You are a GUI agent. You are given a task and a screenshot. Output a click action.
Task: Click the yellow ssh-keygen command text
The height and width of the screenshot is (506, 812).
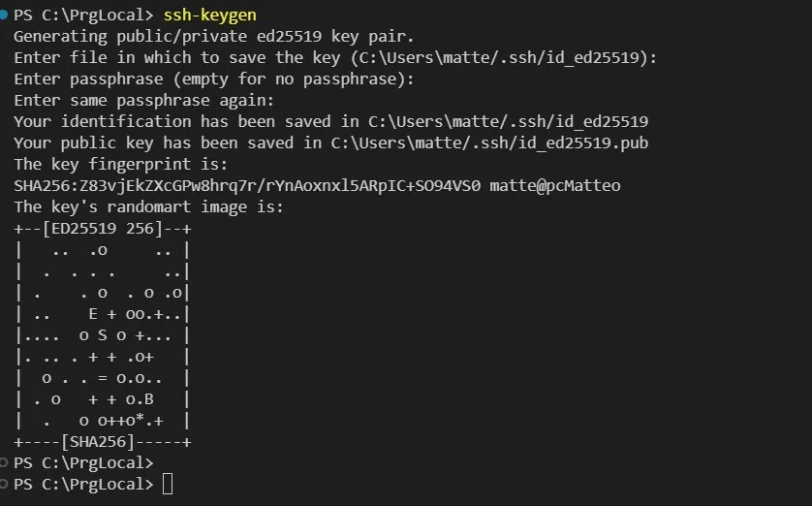pos(209,15)
